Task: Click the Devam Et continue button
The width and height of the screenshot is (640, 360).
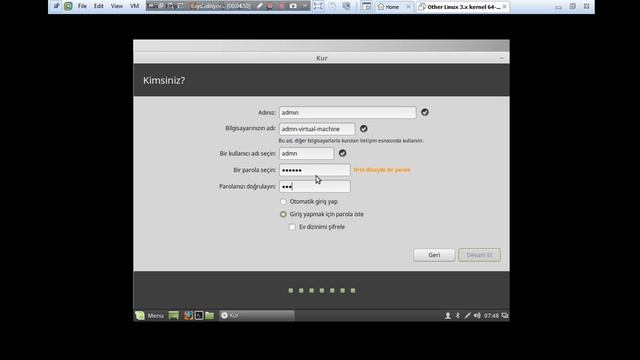Action: coord(480,255)
